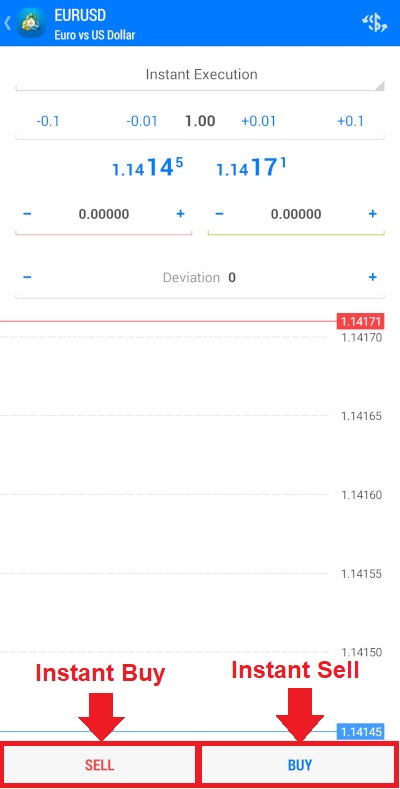Click the SELL button
This screenshot has height=789, width=400.
tap(99, 765)
